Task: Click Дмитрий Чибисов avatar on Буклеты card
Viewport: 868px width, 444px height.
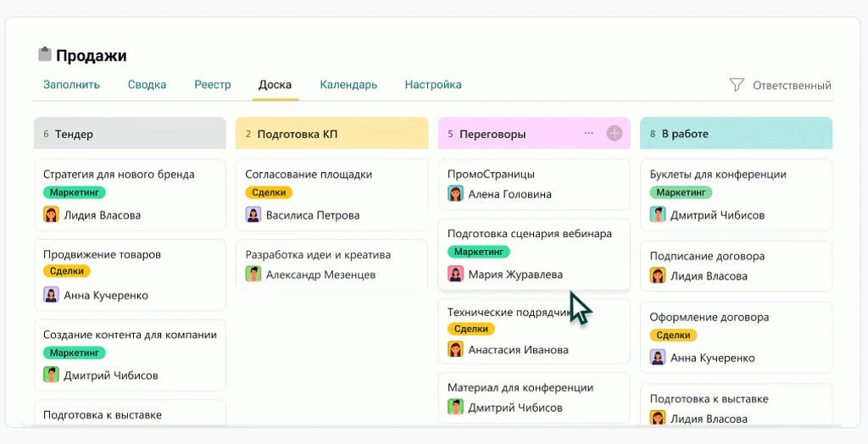Action: point(658,215)
